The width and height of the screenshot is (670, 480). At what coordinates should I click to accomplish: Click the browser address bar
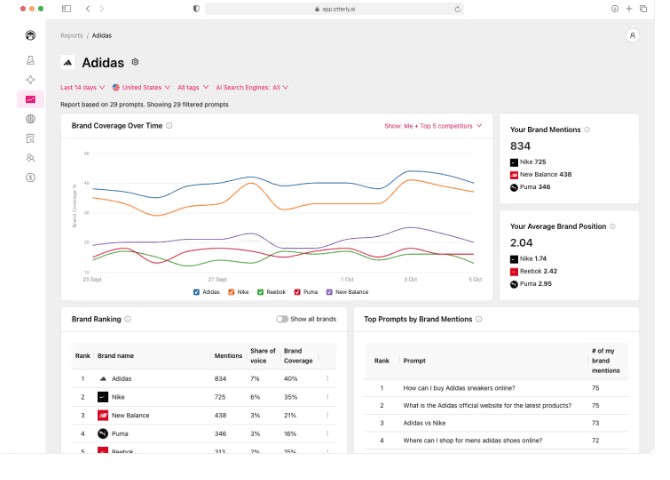pos(334,9)
